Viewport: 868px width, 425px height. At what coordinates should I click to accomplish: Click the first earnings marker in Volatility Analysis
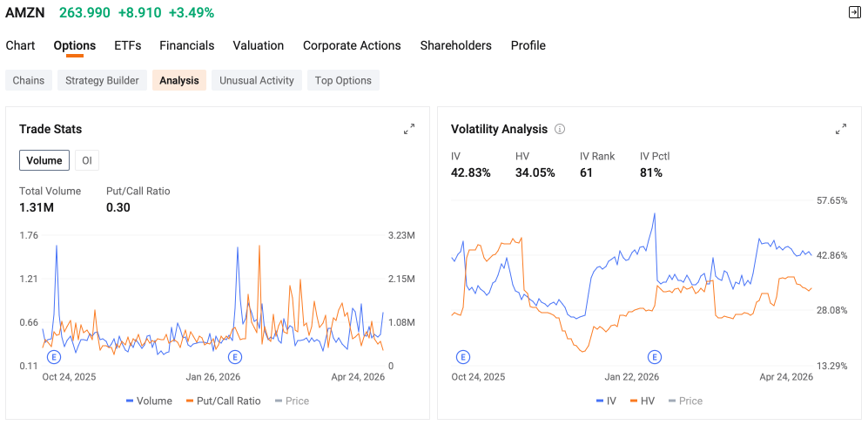click(463, 357)
